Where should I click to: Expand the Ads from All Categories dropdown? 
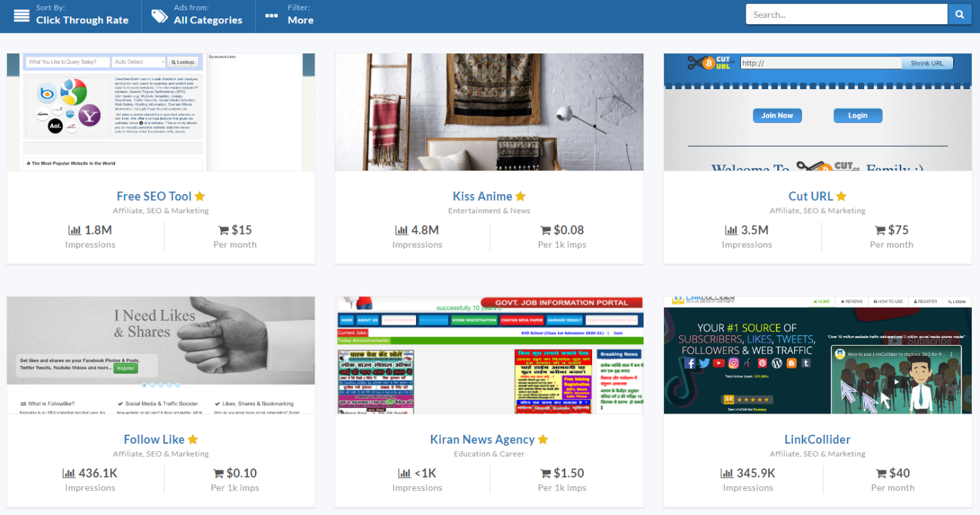coord(197,15)
